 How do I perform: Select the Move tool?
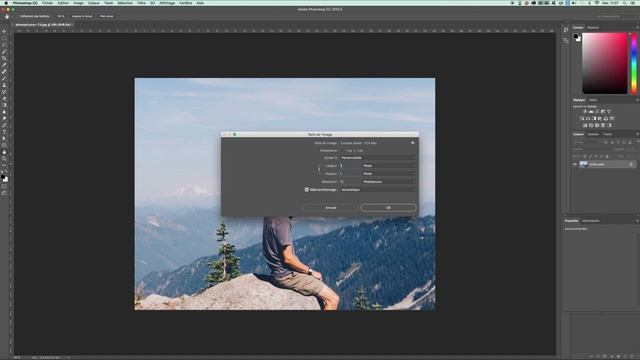coord(4,31)
